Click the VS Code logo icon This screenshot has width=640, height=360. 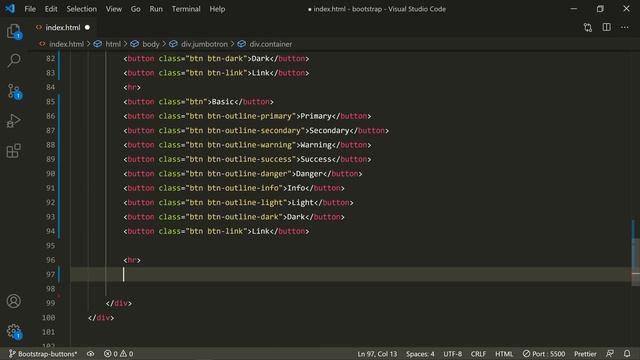(10, 9)
